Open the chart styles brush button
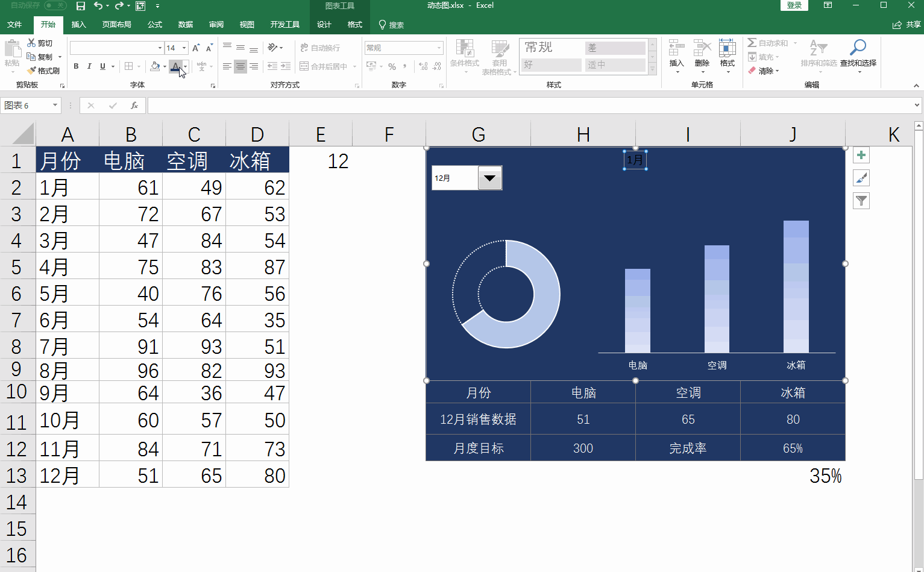Screen dimensions: 924x572 pyautogui.click(x=861, y=178)
